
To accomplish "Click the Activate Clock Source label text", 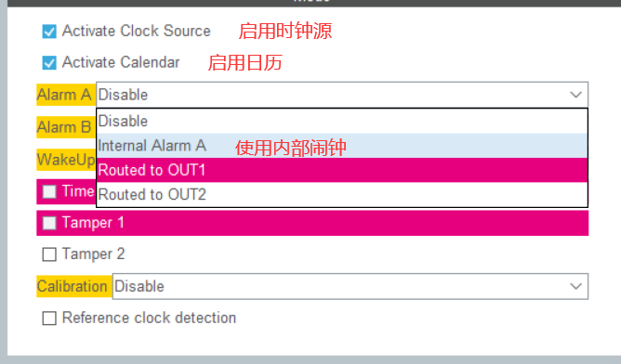I will pyautogui.click(x=137, y=31).
